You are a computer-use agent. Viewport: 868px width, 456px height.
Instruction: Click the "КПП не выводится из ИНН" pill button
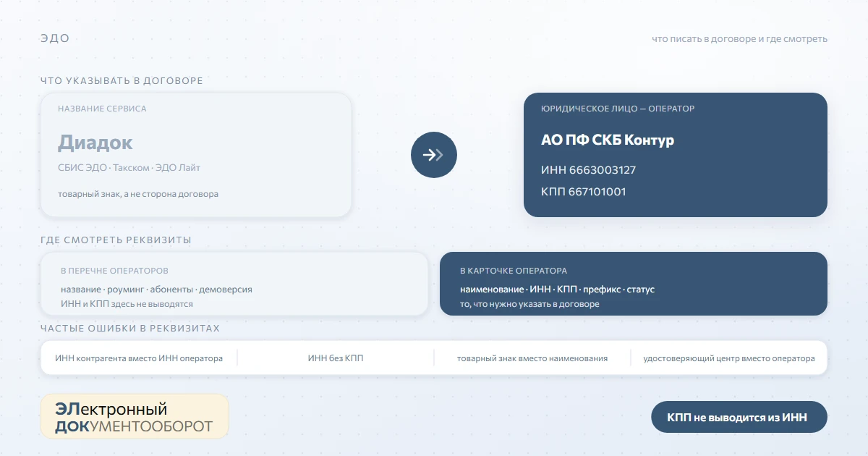point(739,417)
